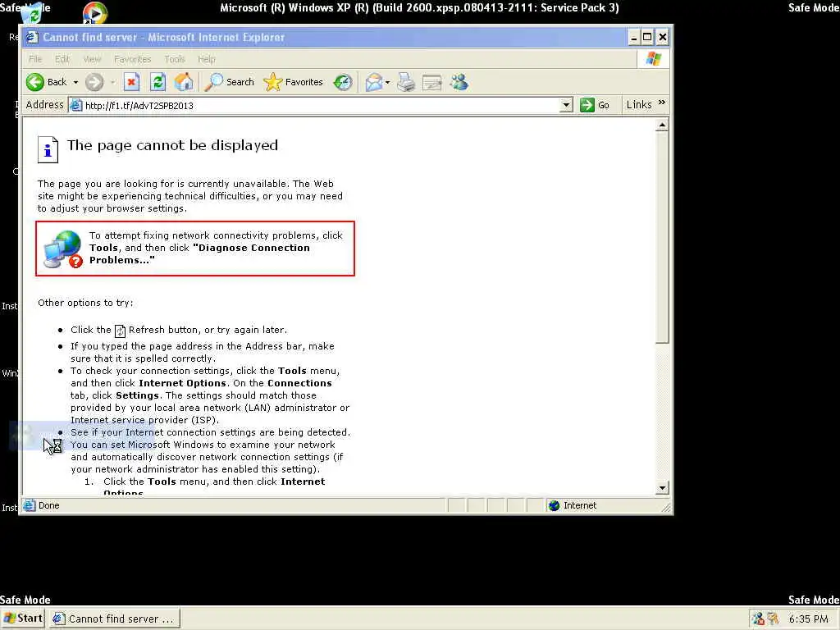Open the Search pane
Screen dimensions: 840x630
230,82
